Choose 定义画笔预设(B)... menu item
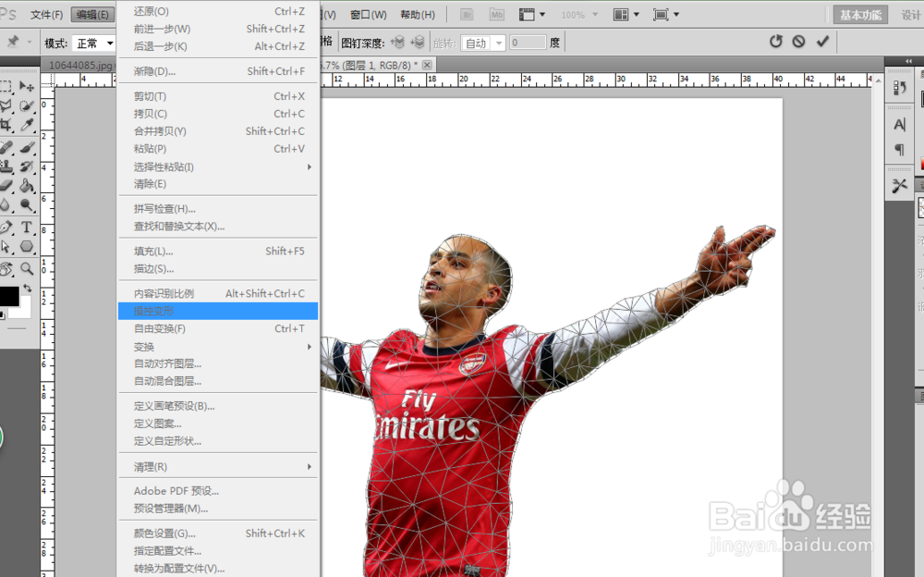The height and width of the screenshot is (577, 924). [x=218, y=406]
